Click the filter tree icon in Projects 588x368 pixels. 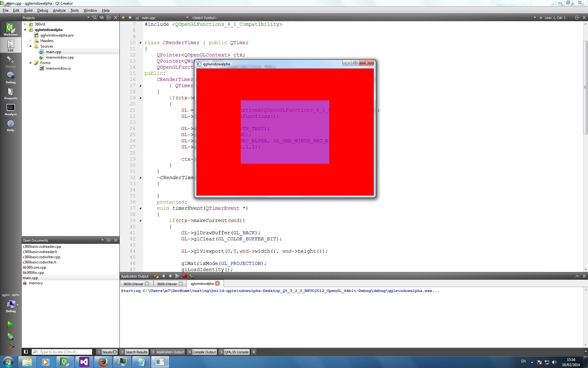pos(95,18)
